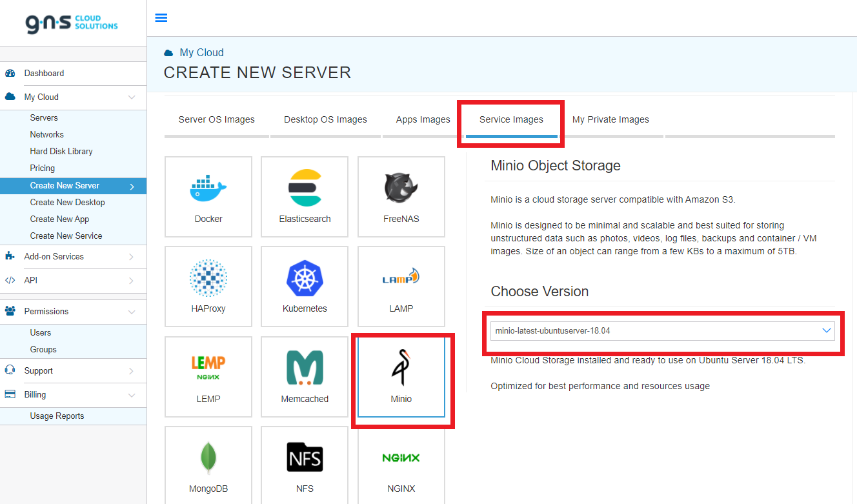The image size is (857, 504).
Task: Click the GNS Cloud Solutions logo
Action: [x=72, y=24]
